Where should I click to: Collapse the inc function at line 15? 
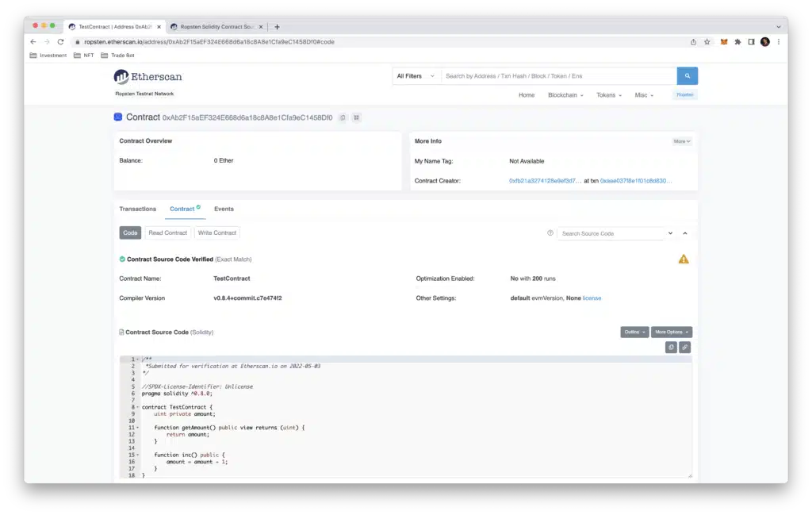point(138,455)
